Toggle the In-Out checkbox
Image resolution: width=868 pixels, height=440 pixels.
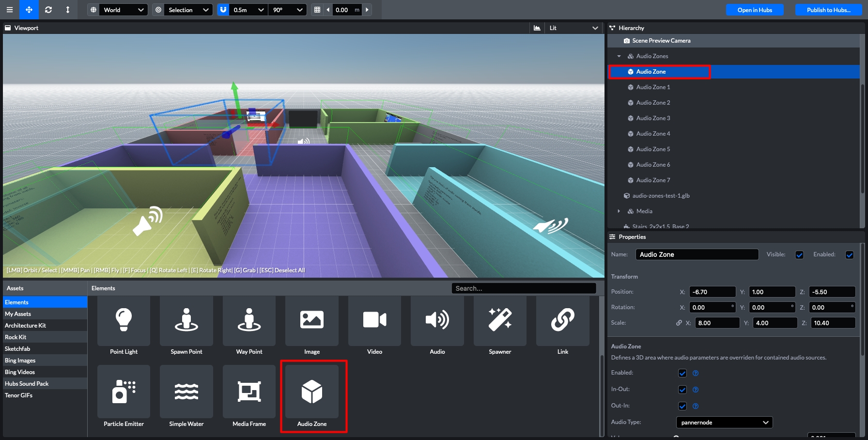(x=682, y=390)
